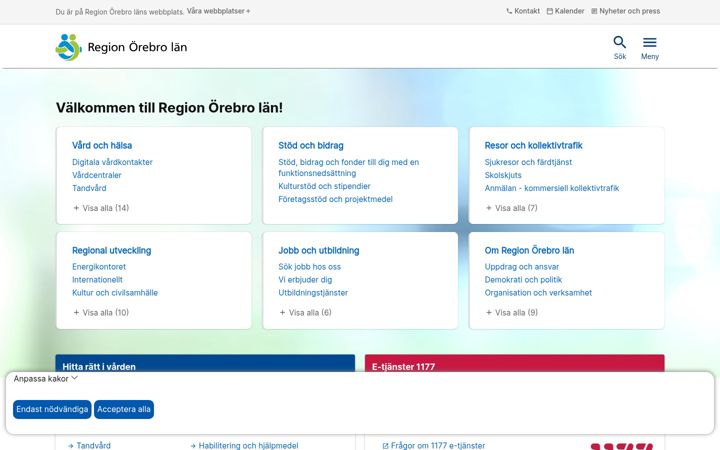The height and width of the screenshot is (450, 720).
Task: Open Sjukresor och färdtjänst link
Action: click(x=528, y=162)
